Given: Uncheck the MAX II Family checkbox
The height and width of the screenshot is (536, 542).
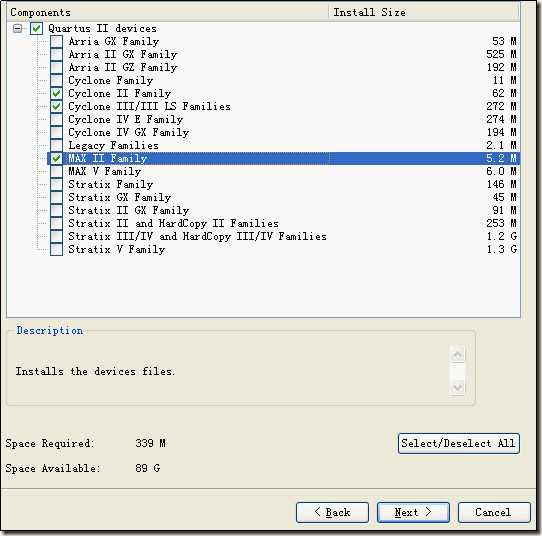Looking at the screenshot, I should point(56,159).
